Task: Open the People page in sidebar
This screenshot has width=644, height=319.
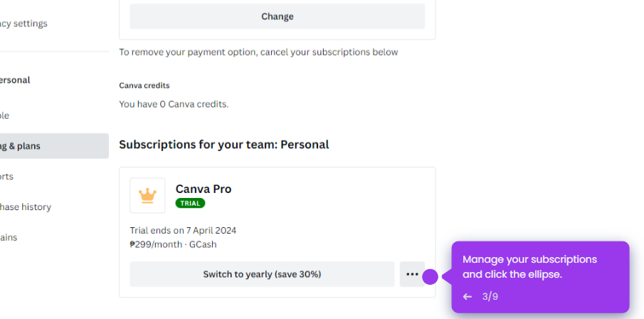Action: (x=6, y=115)
